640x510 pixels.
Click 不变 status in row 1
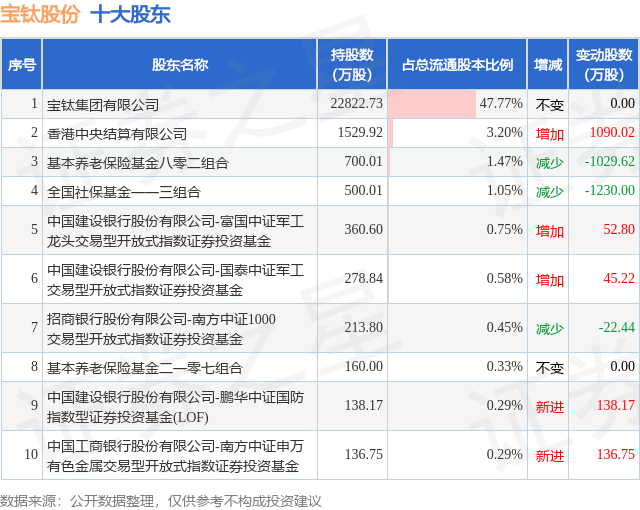(x=549, y=105)
